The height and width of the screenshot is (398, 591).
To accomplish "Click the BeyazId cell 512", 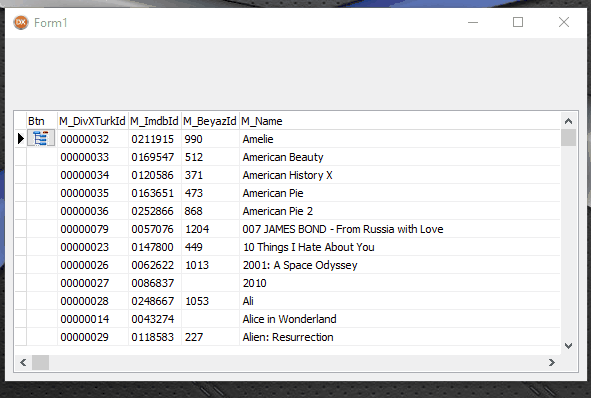I will 210,157.
